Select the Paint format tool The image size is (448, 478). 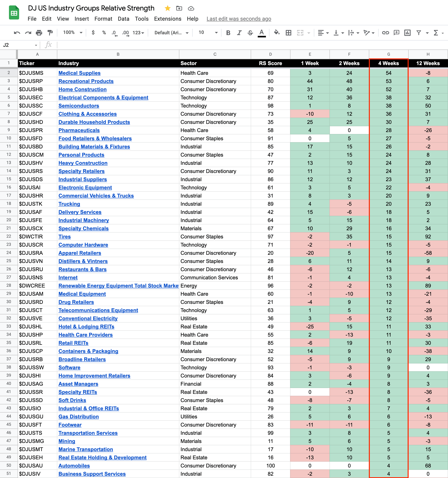pos(50,33)
